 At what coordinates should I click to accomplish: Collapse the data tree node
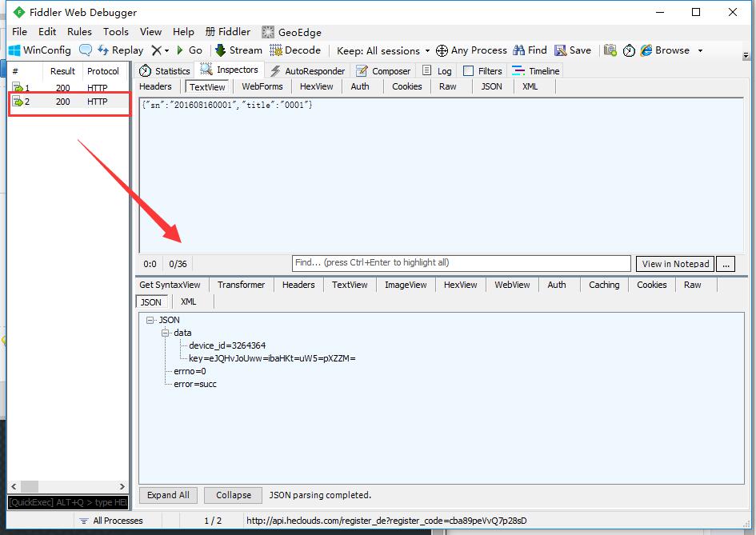(x=166, y=333)
